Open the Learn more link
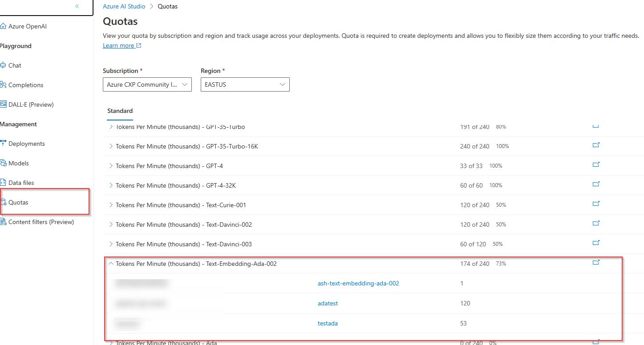Screen dimensions: 644x345 click(x=122, y=45)
